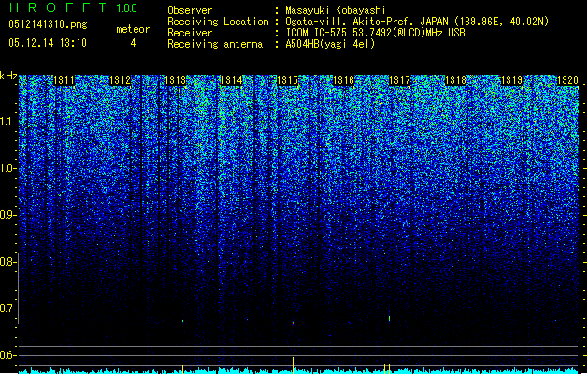Viewport: 588px width, 374px height.
Task: Click the 1.0 kHz frequency axis label
Action: (8, 168)
